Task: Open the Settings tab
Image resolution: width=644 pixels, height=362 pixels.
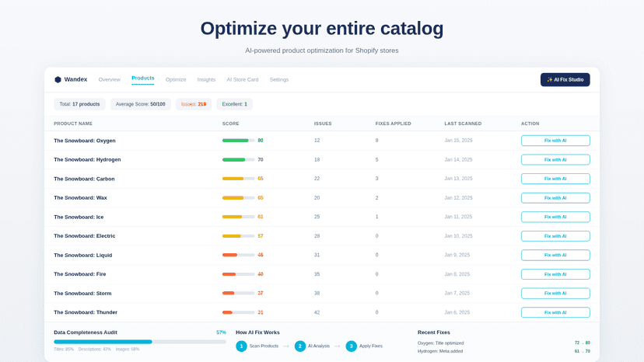Action: point(279,79)
